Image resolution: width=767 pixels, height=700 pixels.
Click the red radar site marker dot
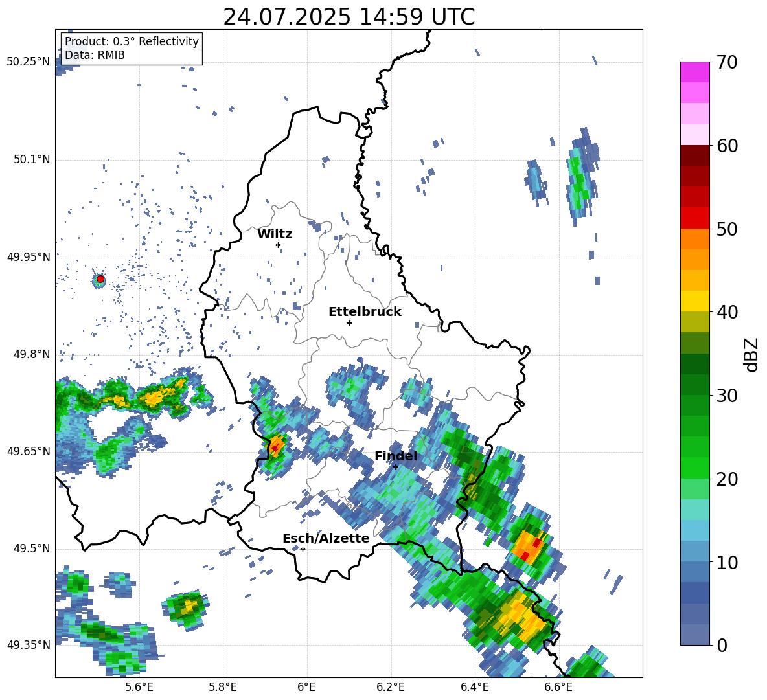click(x=100, y=279)
